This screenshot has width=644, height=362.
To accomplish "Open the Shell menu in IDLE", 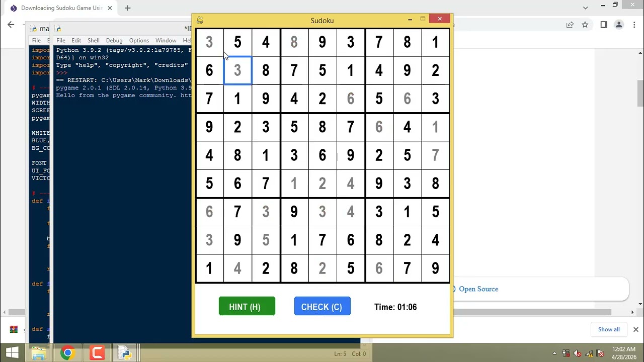I will [x=94, y=40].
